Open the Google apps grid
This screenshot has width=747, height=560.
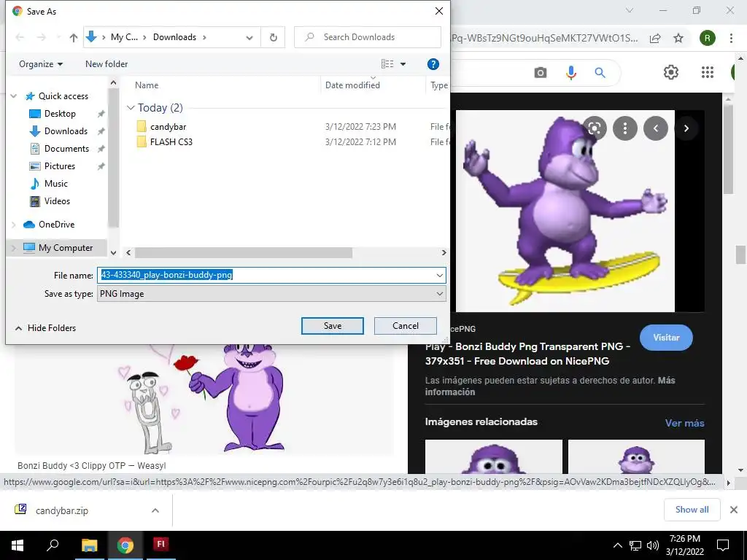tap(708, 72)
